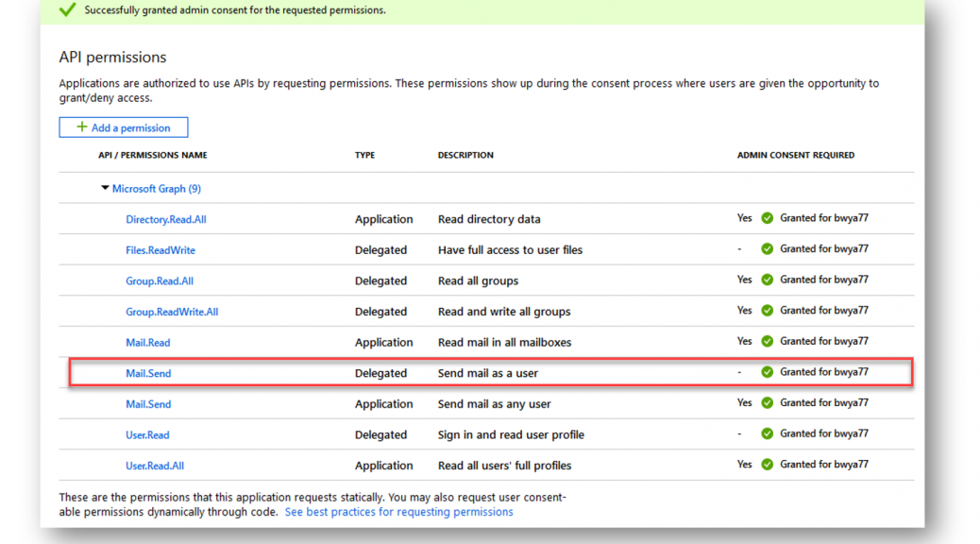Click 'Granted for bwya77' text in Group.ReadWrite.All row
980x544 pixels.
(x=824, y=310)
